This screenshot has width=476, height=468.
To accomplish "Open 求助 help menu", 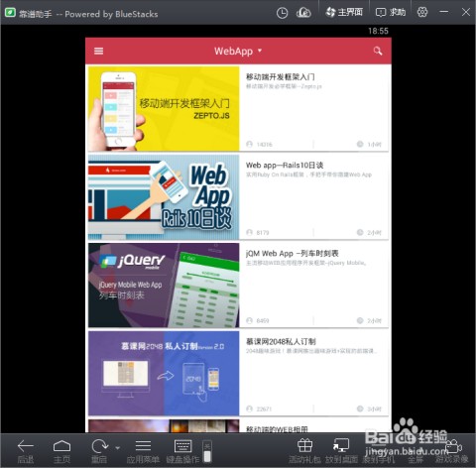I will coord(391,13).
